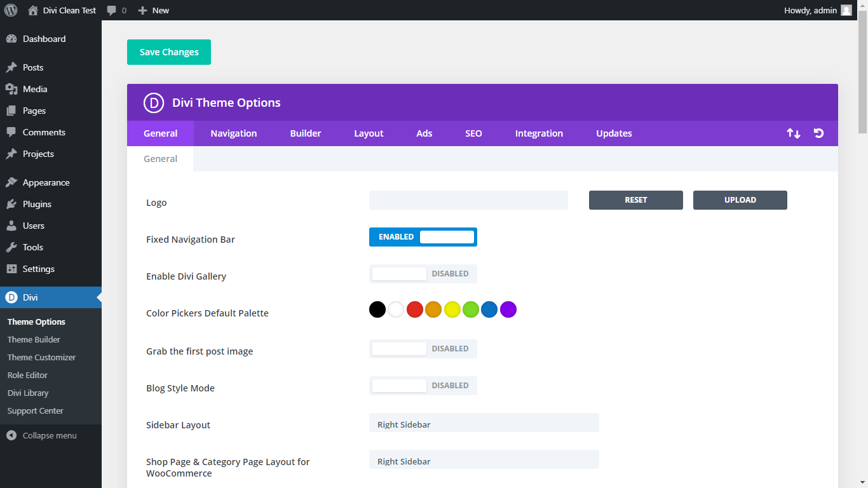The width and height of the screenshot is (868, 488).
Task: Select the black palette color swatch
Action: tap(377, 309)
